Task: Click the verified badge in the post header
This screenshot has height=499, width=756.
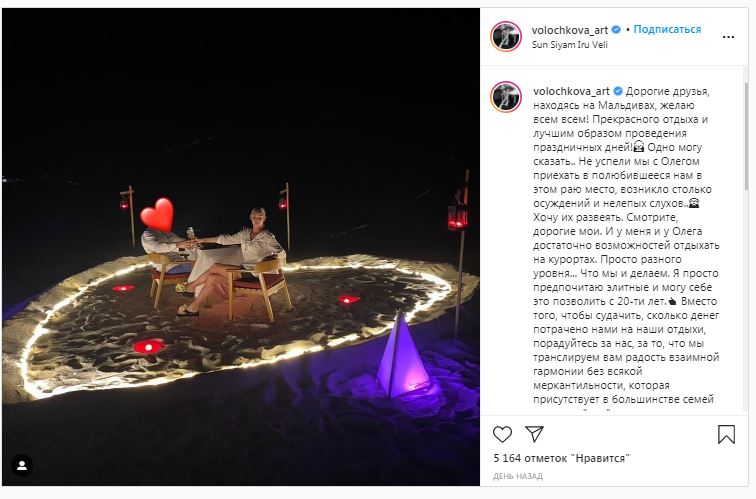Action: [x=616, y=30]
